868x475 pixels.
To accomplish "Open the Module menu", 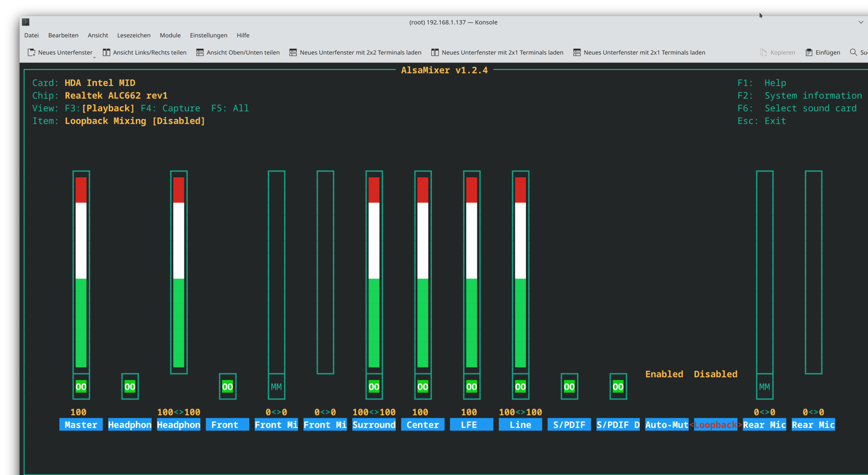I will point(170,35).
